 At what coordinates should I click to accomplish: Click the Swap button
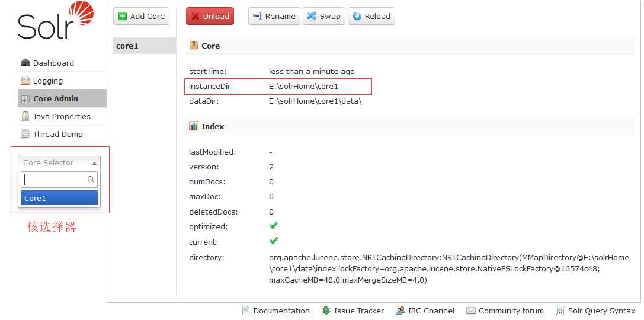[324, 17]
